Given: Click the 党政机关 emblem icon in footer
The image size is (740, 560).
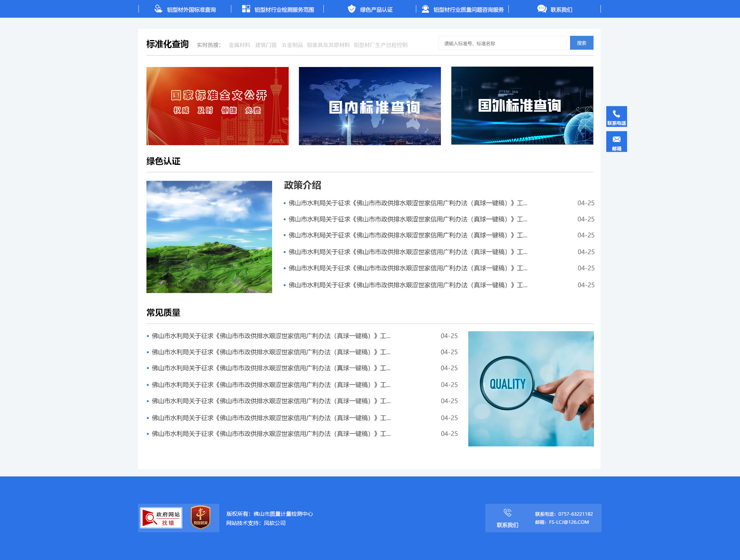Looking at the screenshot, I should click(200, 517).
